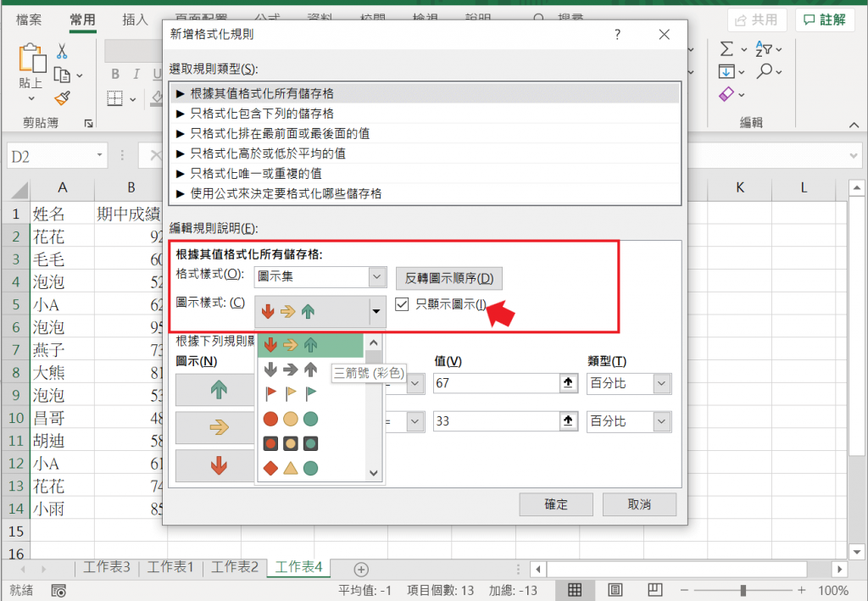Image resolution: width=868 pixels, height=601 pixels.
Task: Select rule type 只格式化包含下列的儲存格
Action: (425, 114)
